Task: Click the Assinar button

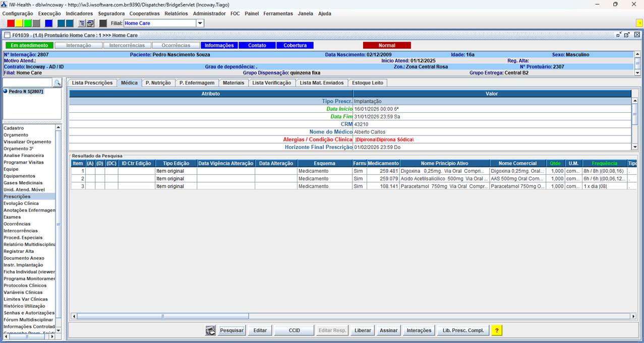Action: pyautogui.click(x=388, y=330)
